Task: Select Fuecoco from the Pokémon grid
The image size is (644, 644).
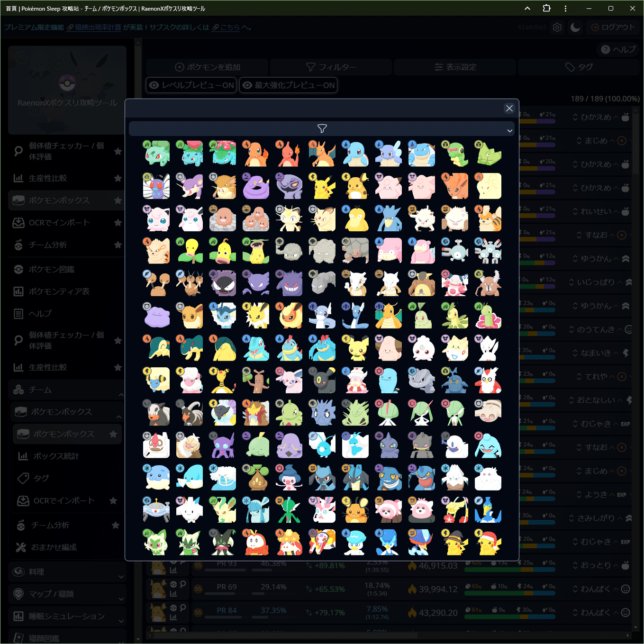Action: click(256, 543)
